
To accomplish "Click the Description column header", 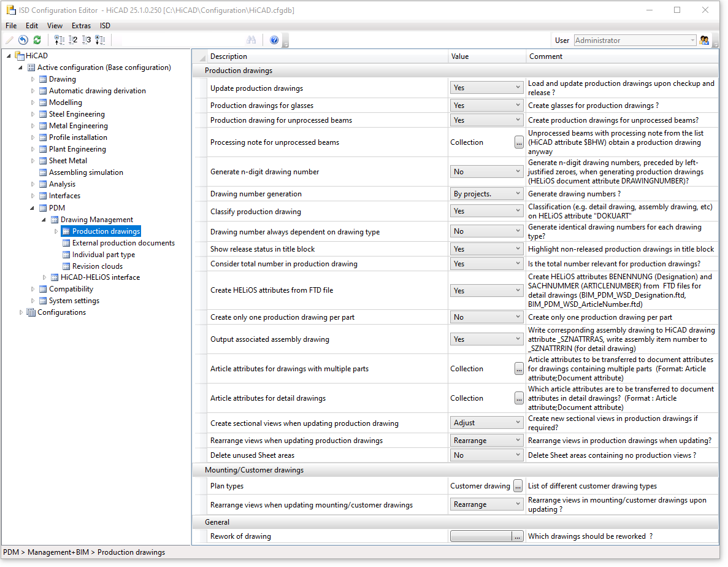I will click(x=328, y=56).
